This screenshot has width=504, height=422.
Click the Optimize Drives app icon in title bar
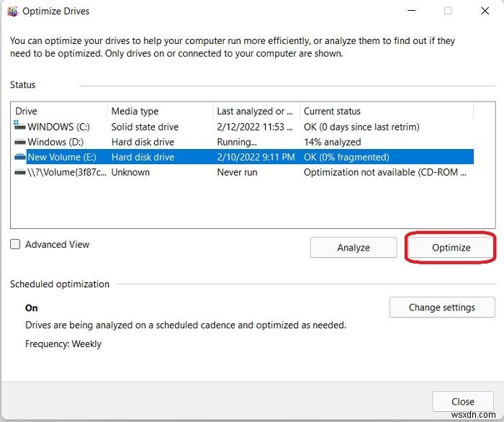(x=12, y=12)
